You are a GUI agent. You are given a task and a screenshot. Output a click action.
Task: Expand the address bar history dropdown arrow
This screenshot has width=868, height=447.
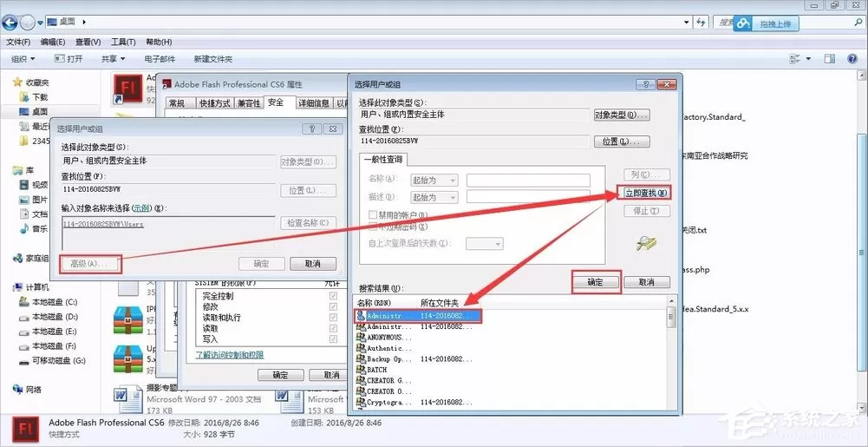(687, 23)
